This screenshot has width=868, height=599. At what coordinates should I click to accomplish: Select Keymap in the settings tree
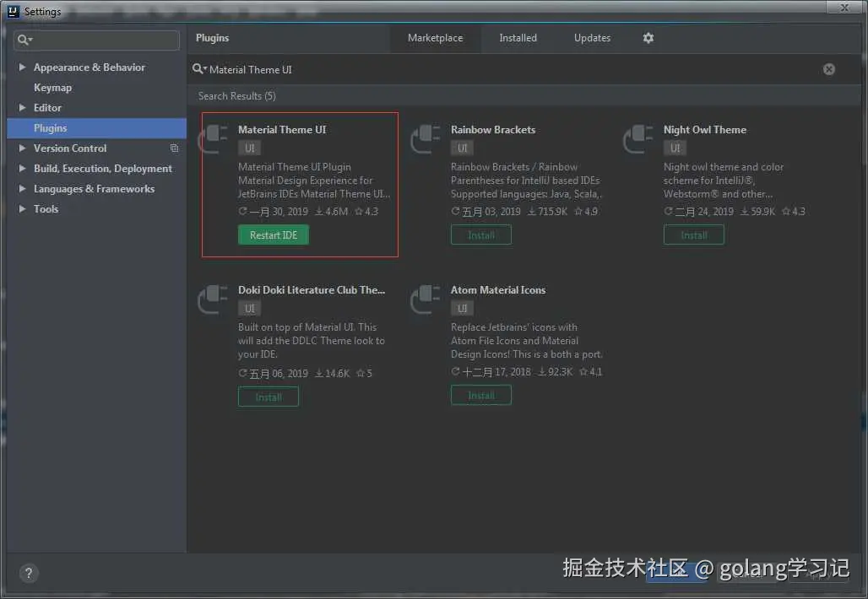click(52, 88)
